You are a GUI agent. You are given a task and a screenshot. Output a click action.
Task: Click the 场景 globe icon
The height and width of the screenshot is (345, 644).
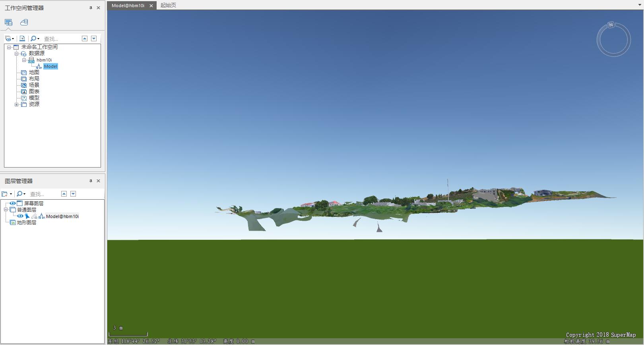tap(24, 85)
